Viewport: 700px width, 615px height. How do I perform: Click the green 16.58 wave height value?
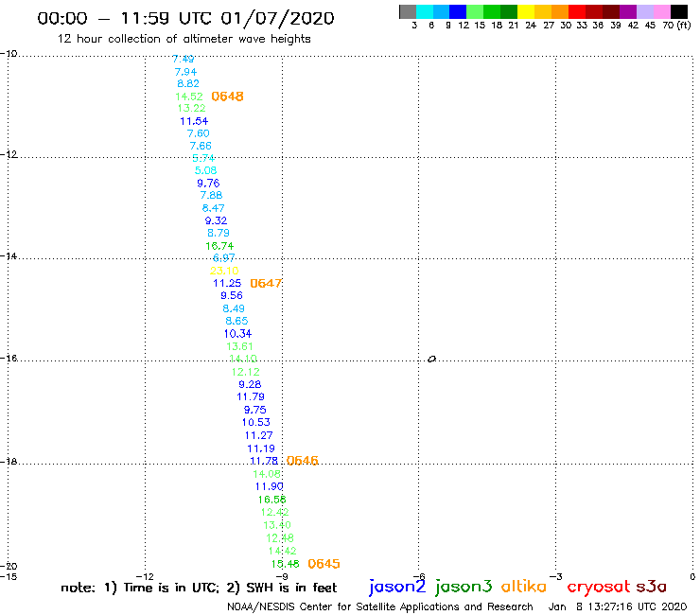click(271, 500)
